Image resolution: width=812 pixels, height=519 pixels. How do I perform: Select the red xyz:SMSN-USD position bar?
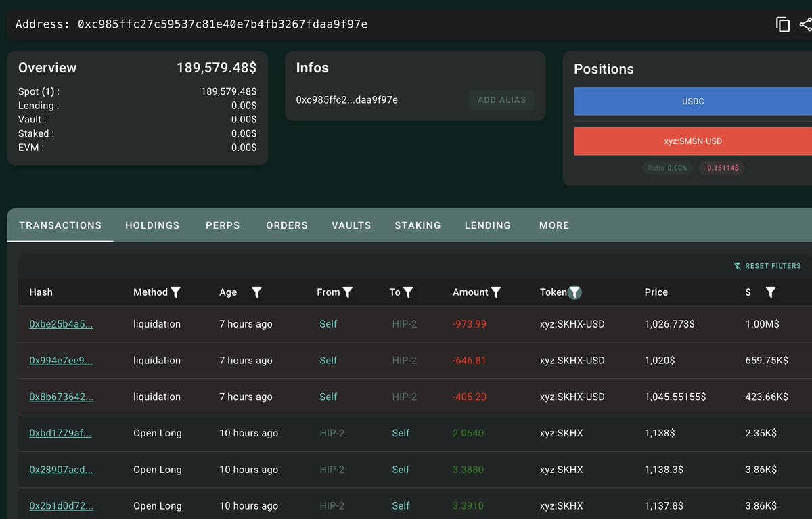[693, 141]
